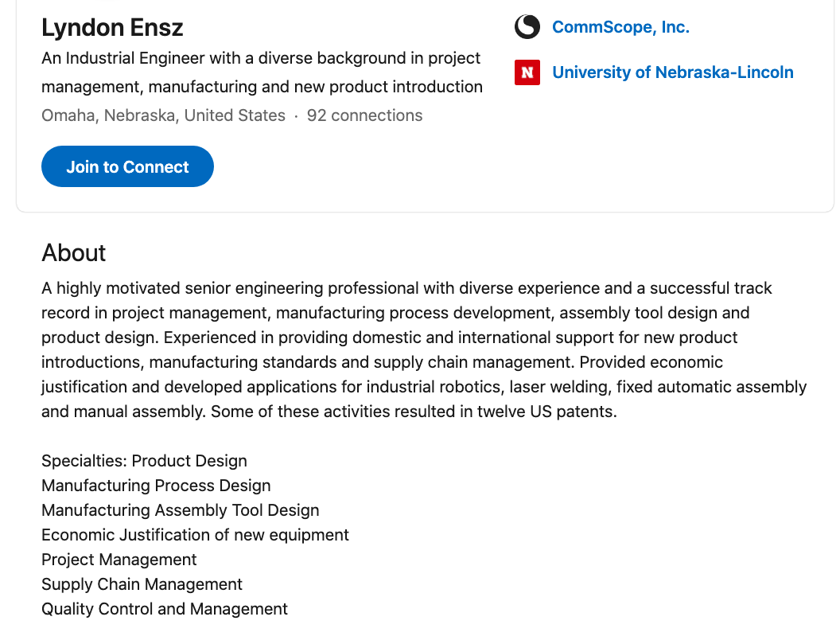Click the red Nebraska N logo icon
The height and width of the screenshot is (644, 840).
pos(527,72)
